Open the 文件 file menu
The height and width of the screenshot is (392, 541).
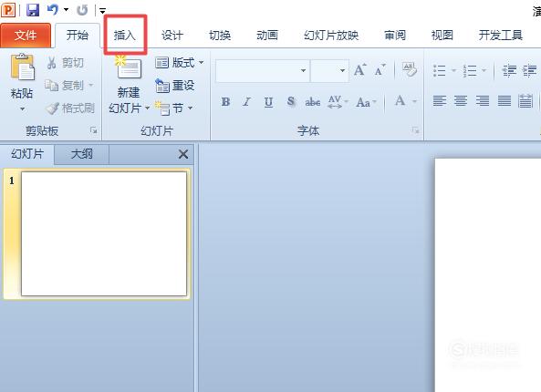[x=26, y=36]
